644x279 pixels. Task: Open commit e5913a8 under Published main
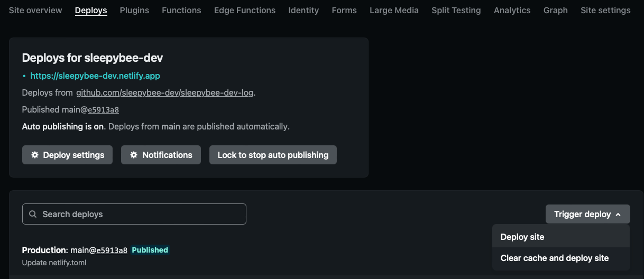click(103, 109)
